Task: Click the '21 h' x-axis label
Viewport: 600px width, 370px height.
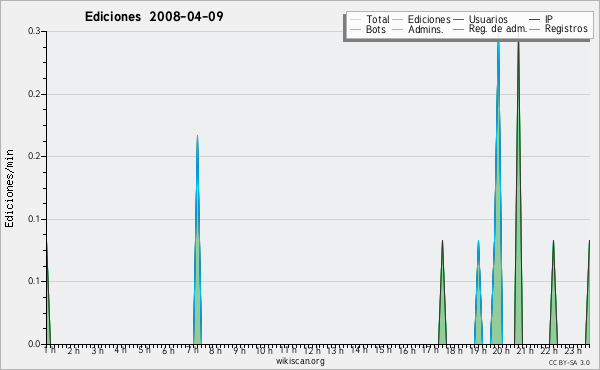Action: pos(525,350)
